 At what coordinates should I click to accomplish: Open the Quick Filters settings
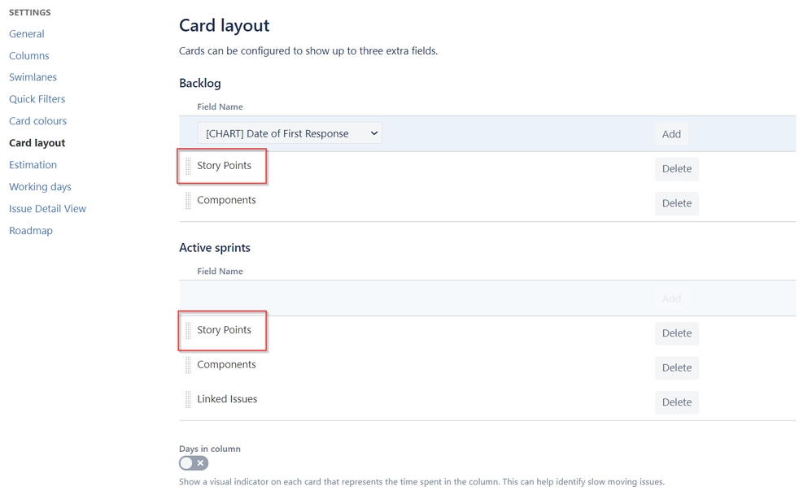point(37,98)
